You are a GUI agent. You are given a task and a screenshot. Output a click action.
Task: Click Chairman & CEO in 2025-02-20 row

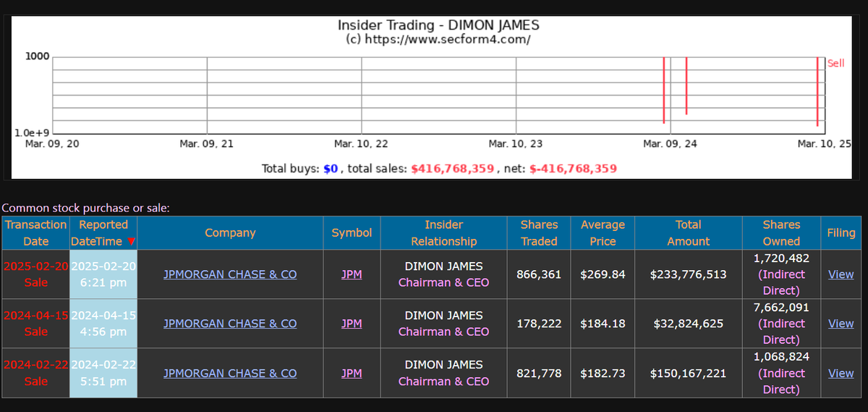coord(443,282)
